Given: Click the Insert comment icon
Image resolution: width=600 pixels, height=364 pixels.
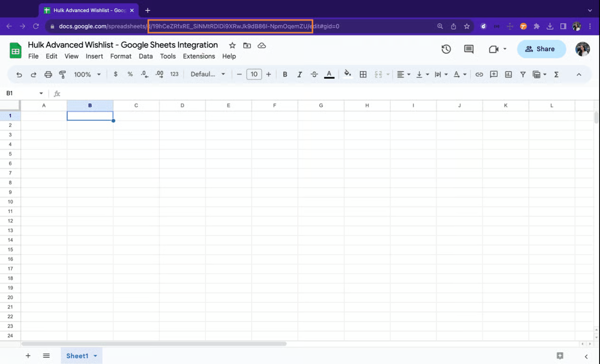Looking at the screenshot, I should [x=494, y=74].
